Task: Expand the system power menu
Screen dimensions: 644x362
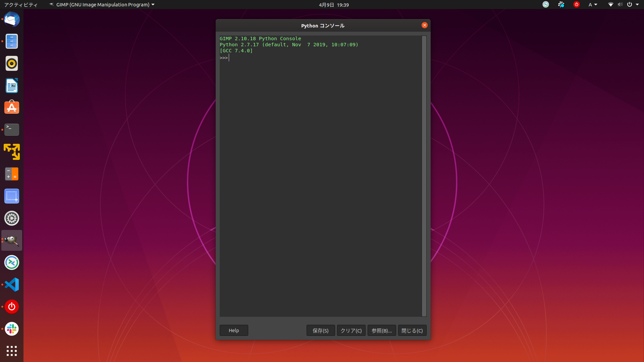Action: click(x=633, y=5)
